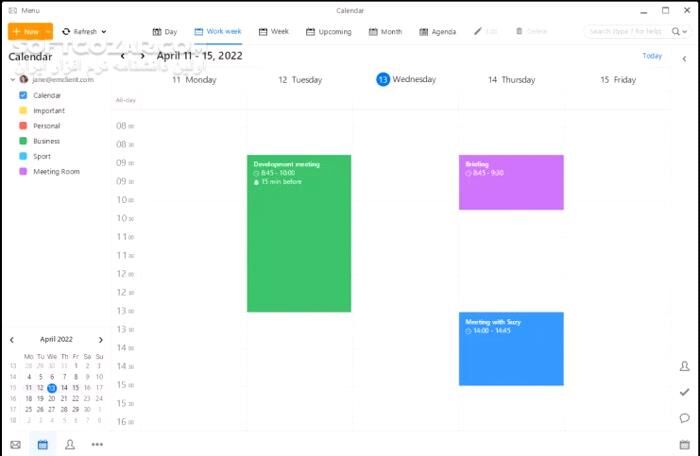Go to next month in mini calendar
Viewport: 700px width, 456px height.
coord(100,340)
